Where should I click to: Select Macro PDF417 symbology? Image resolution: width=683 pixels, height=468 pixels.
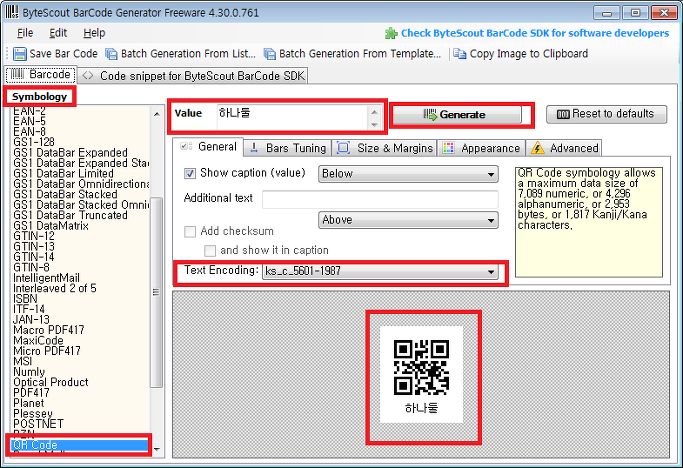pos(49,330)
